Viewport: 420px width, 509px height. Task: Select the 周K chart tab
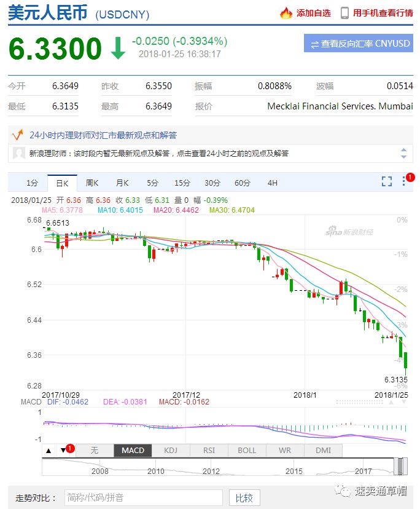point(92,183)
